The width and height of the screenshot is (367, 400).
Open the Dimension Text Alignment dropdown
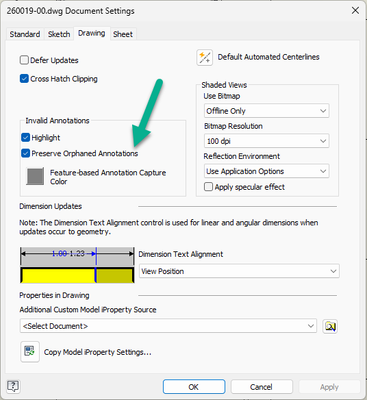pos(239,271)
